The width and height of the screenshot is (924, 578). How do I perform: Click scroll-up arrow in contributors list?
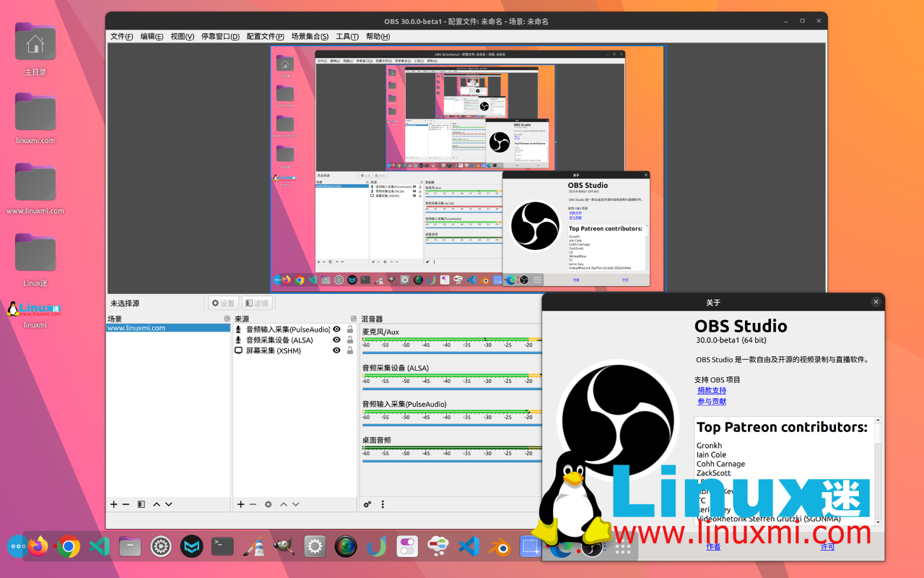879,420
